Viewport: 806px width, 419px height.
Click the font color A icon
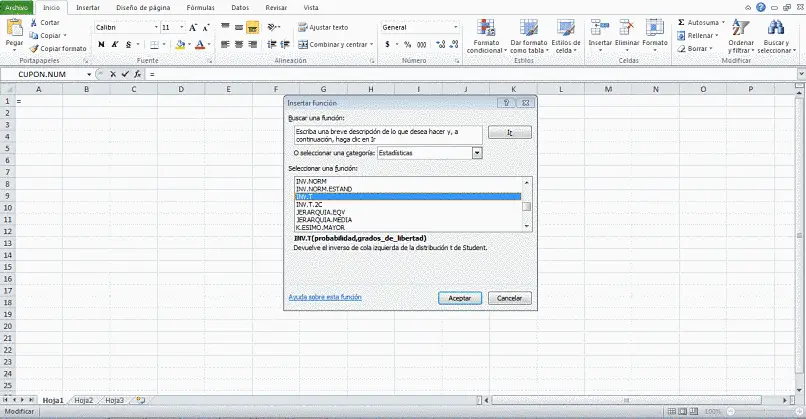click(x=199, y=45)
